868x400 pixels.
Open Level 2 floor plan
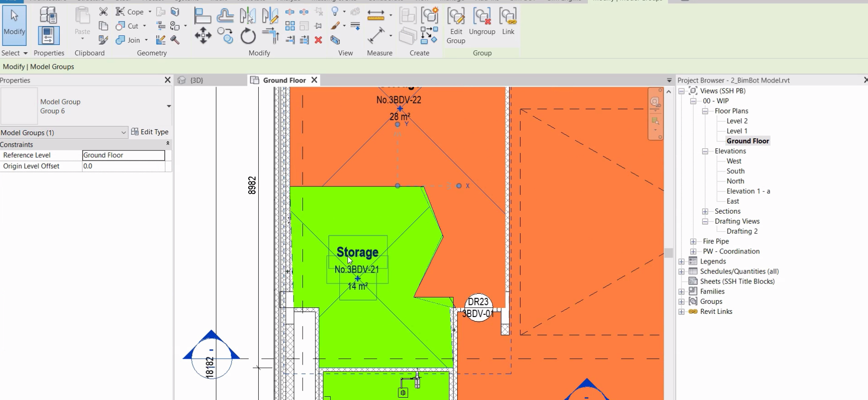[737, 121]
